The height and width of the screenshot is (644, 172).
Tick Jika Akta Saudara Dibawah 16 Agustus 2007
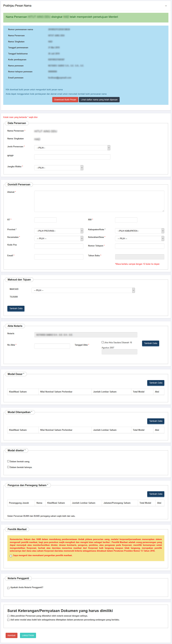[x=103, y=342]
